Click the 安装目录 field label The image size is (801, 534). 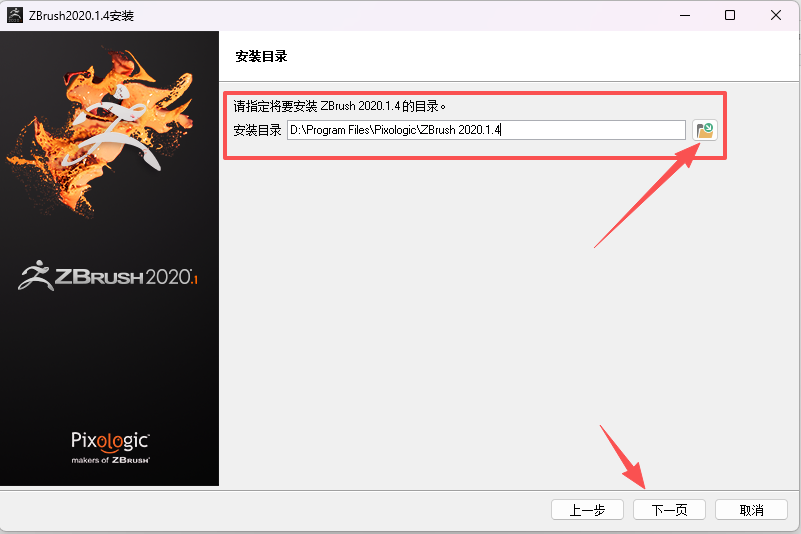tap(257, 130)
